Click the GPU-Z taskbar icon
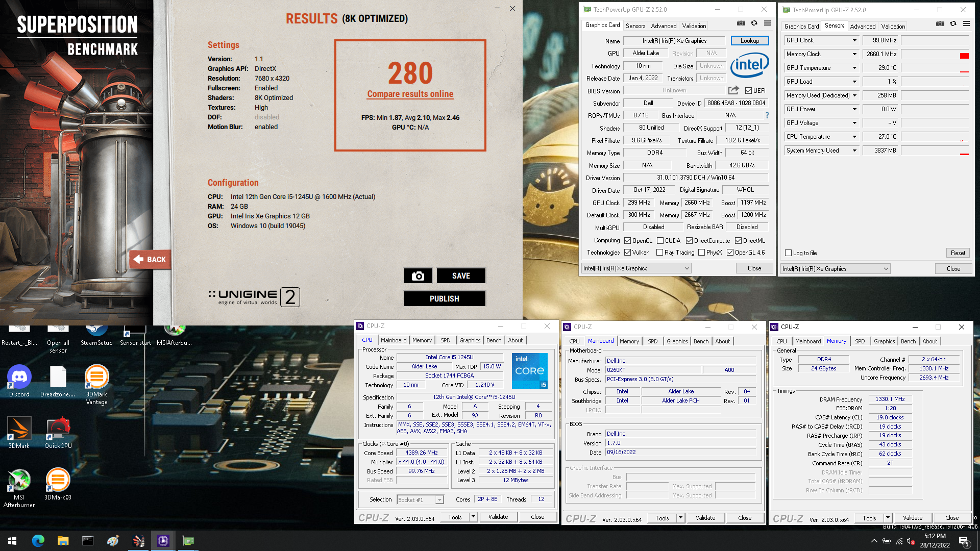This screenshot has height=551, width=980. (188, 541)
